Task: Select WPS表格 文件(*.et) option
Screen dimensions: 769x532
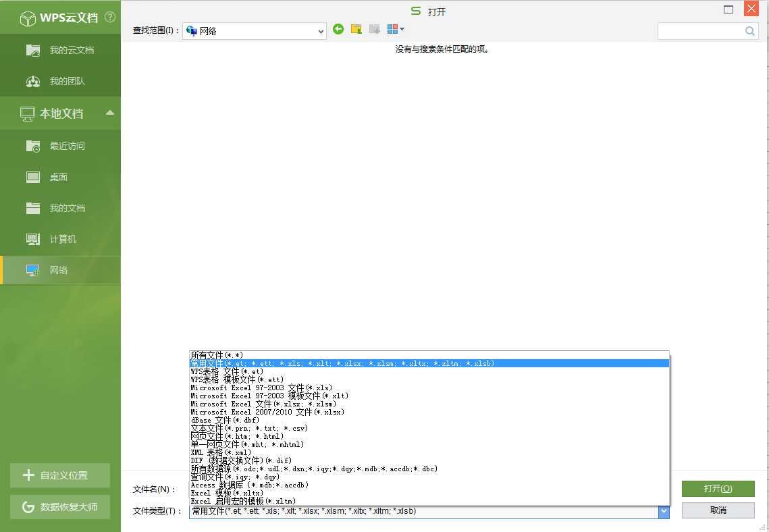Action: pyautogui.click(x=429, y=371)
